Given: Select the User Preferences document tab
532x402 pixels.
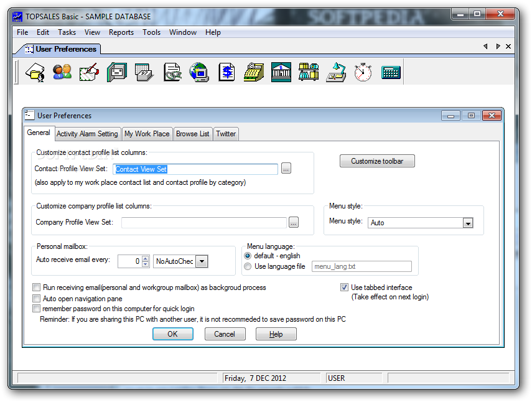Looking at the screenshot, I should 62,49.
